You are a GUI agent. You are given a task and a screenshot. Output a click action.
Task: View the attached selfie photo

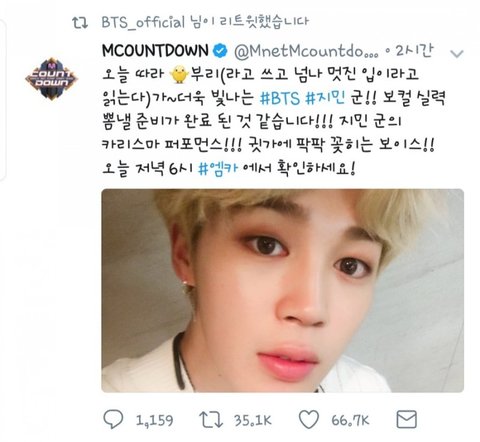click(x=283, y=291)
